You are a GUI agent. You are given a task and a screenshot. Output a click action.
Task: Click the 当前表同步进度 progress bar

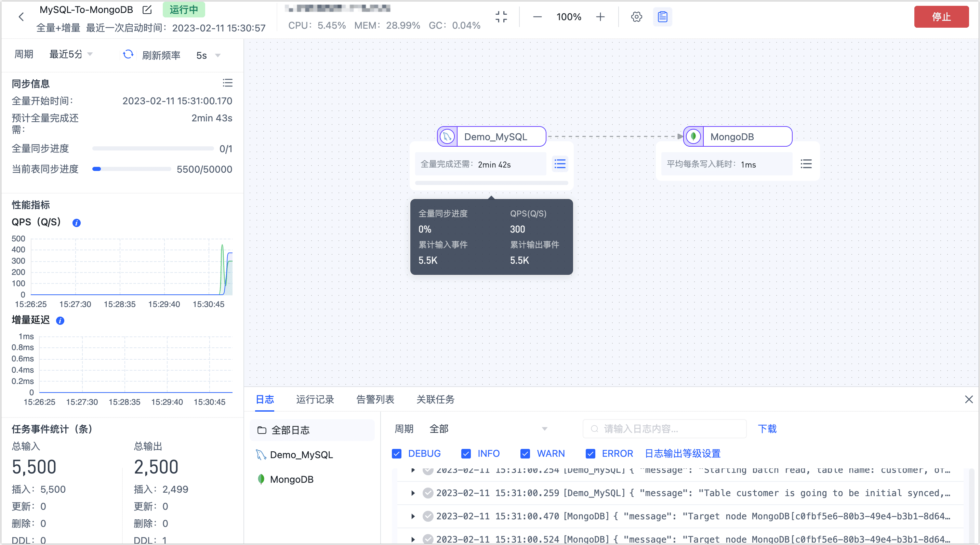click(132, 169)
